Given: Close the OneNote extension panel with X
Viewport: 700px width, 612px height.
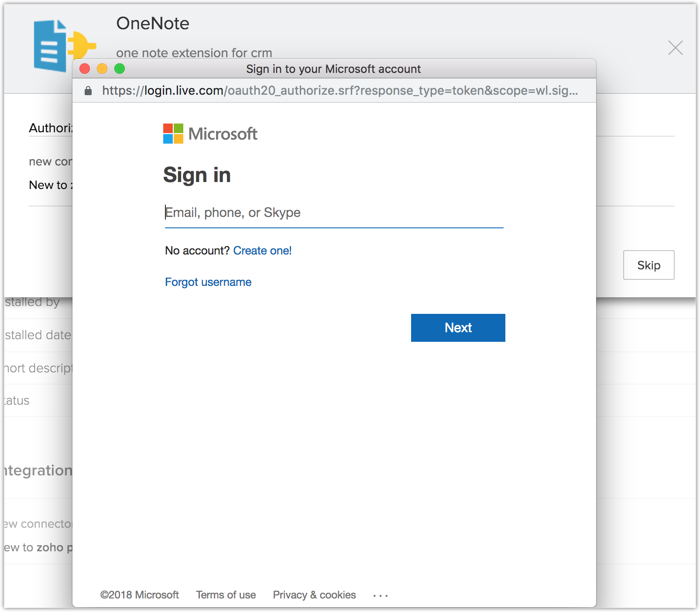Looking at the screenshot, I should click(x=675, y=48).
